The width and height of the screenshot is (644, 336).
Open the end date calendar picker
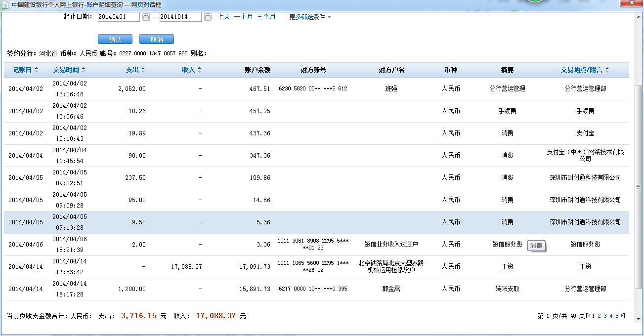(208, 17)
